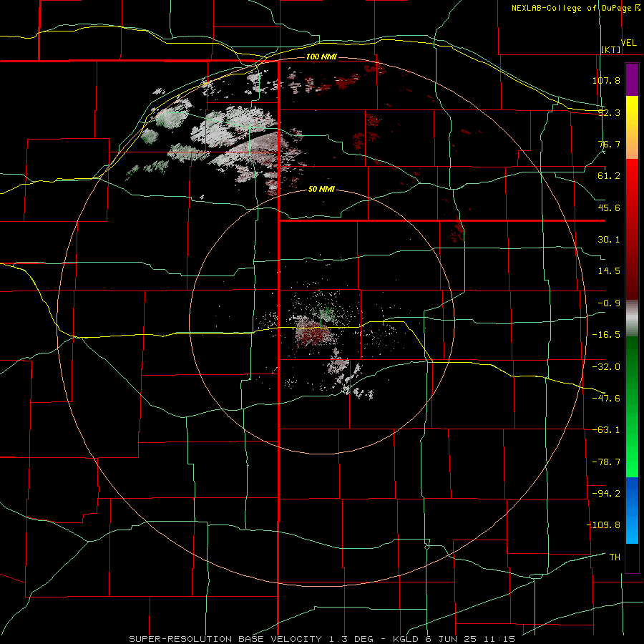Click the -63.1 velocity scale value
Screen dimensions: 644x644
point(606,430)
